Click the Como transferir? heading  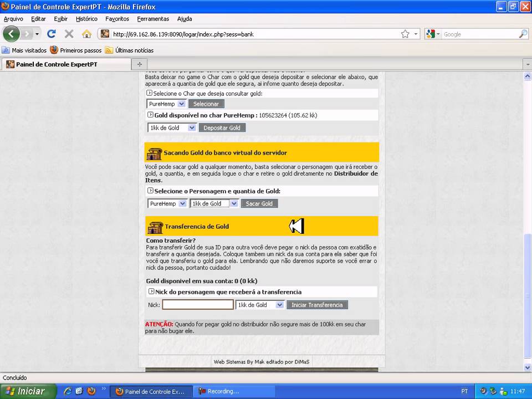pyautogui.click(x=171, y=241)
